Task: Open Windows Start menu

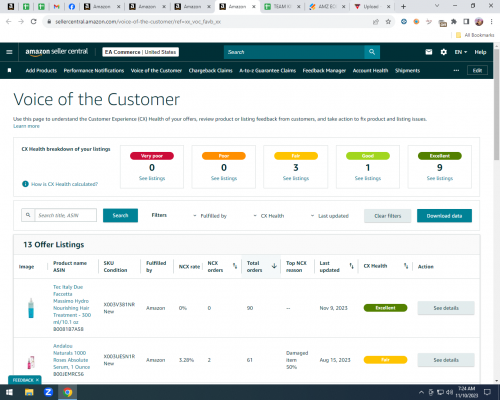Action: 9,392
